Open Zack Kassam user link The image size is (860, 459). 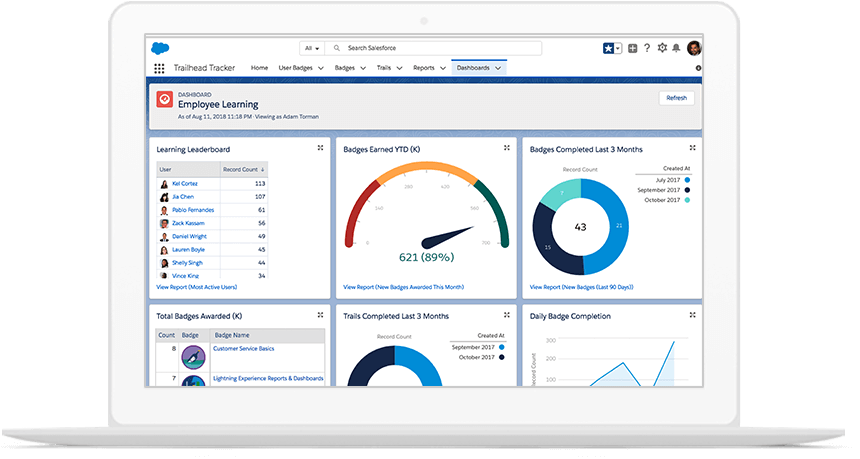click(188, 223)
